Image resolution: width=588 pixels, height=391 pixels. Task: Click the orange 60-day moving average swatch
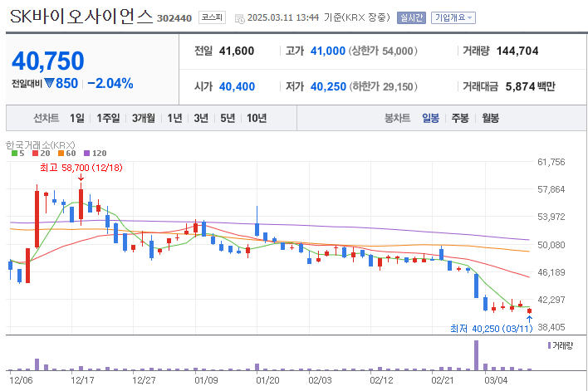61,153
